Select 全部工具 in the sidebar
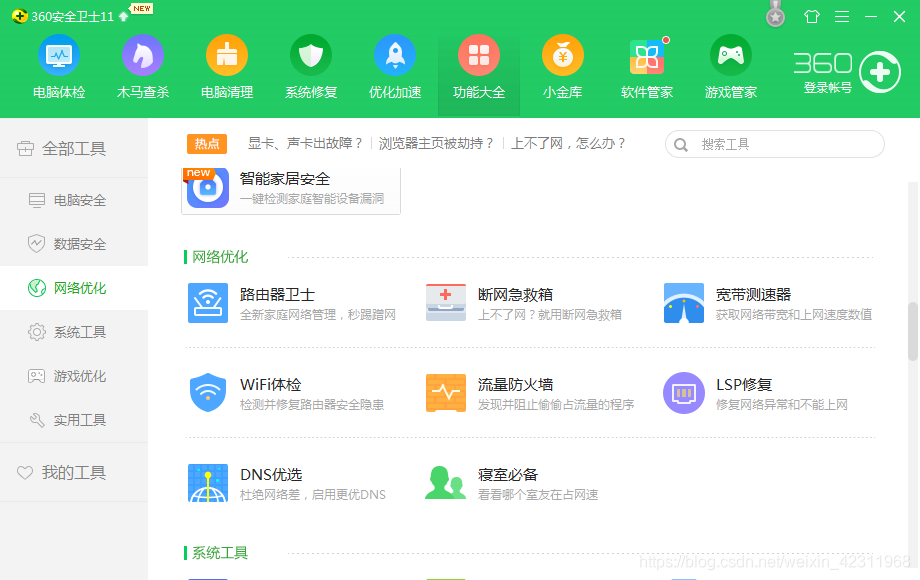Screen dimensions: 920x580 point(74,148)
